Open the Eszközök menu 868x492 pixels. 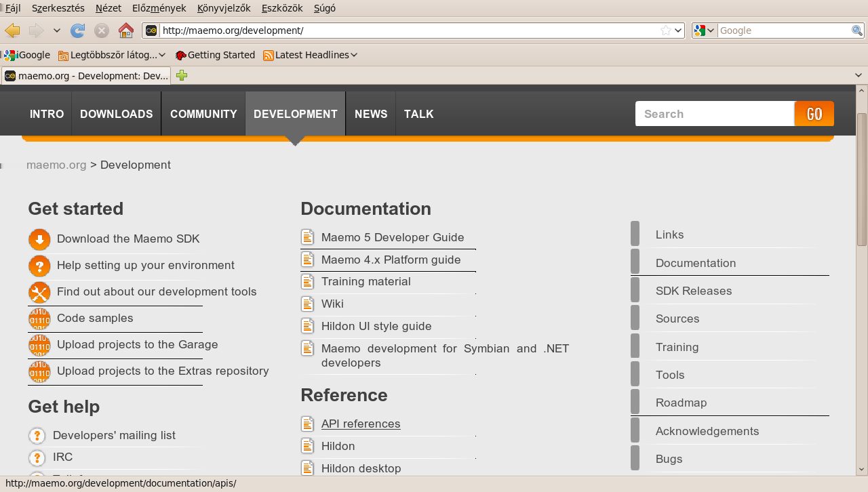(282, 8)
